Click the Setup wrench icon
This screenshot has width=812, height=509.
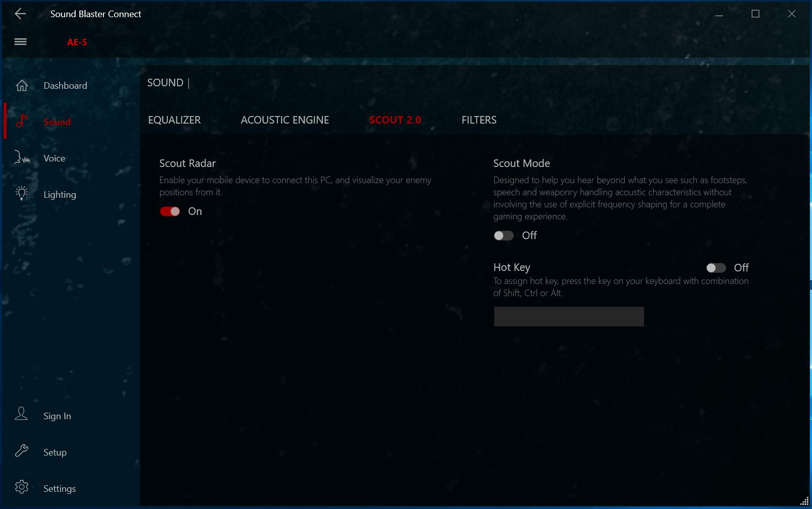point(22,450)
